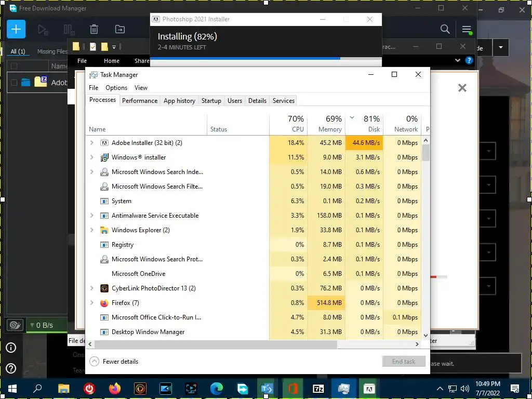532x399 pixels.
Task: Open the dropdown arrow button top right
Action: coord(501,48)
